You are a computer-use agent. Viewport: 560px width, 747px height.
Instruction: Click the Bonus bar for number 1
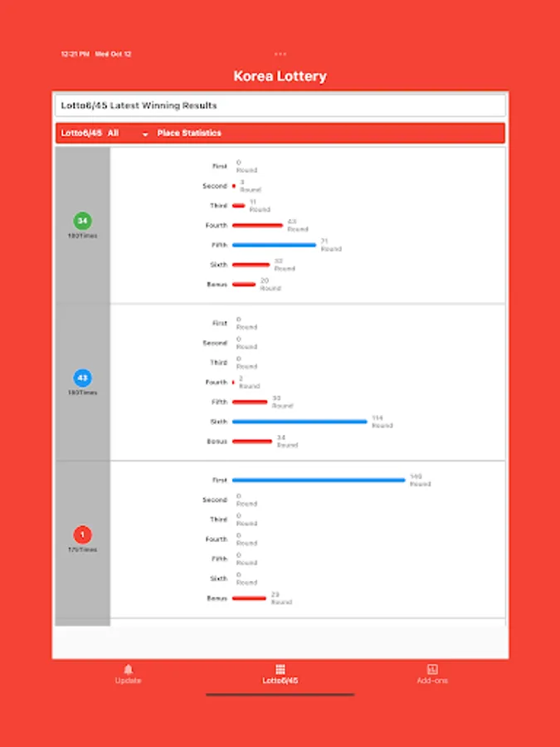click(x=249, y=598)
